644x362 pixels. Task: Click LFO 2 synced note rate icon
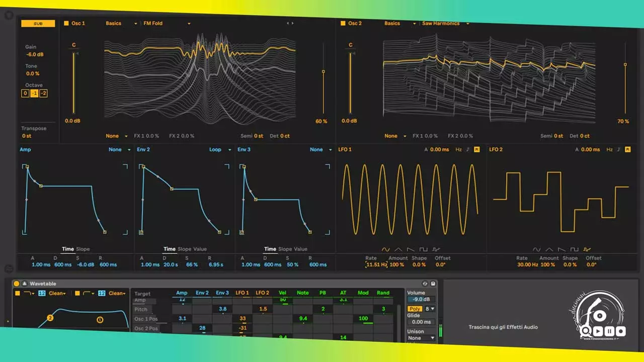tap(619, 150)
